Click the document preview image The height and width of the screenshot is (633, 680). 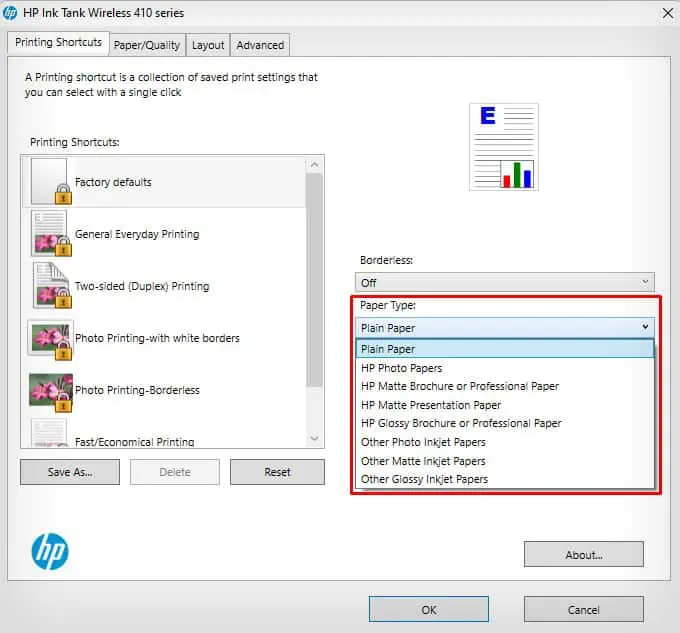[504, 147]
